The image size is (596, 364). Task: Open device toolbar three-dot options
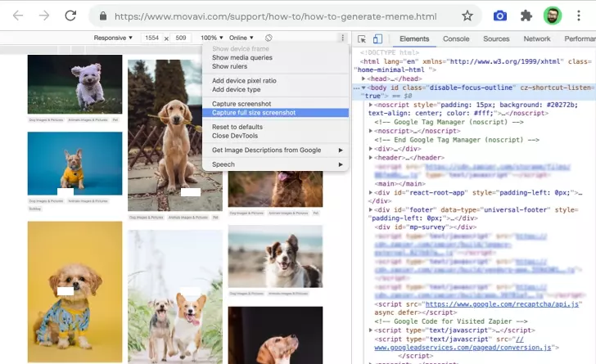click(x=342, y=38)
